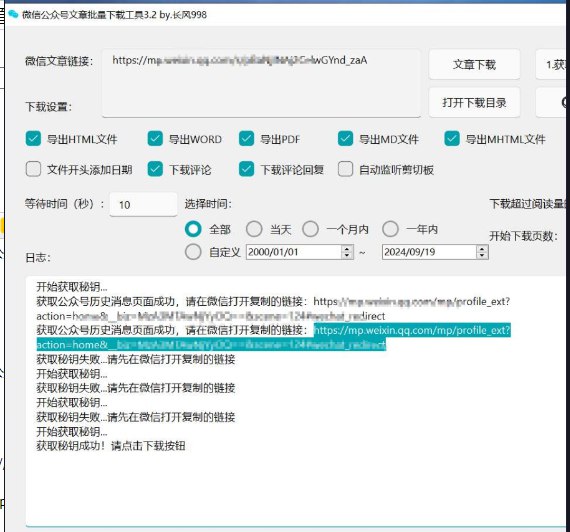Click the 微信文章链接 URL input box
Screen dimensions: 570x532
tap(261, 83)
